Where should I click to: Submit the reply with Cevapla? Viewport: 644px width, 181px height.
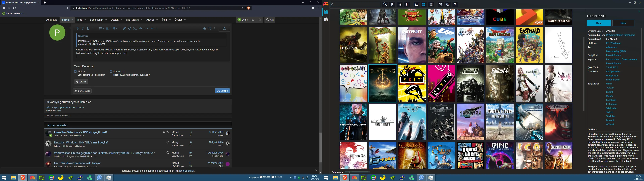click(x=222, y=91)
